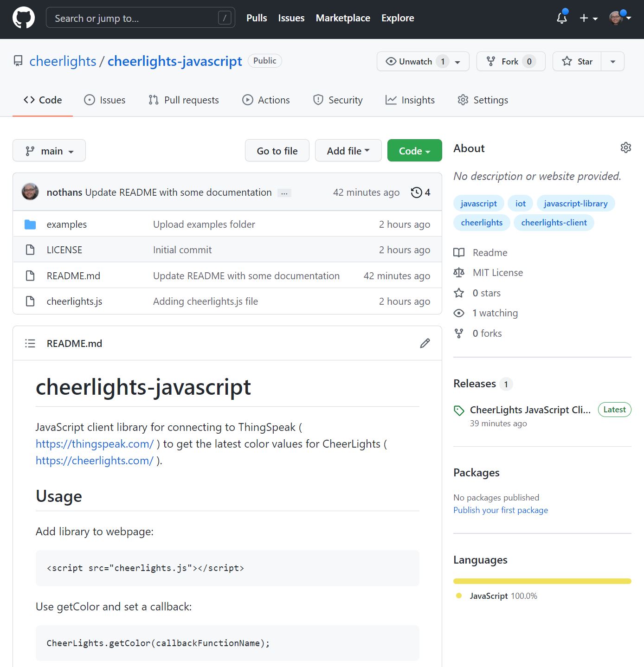Click Publish your first package link
The width and height of the screenshot is (644, 667).
(x=501, y=510)
